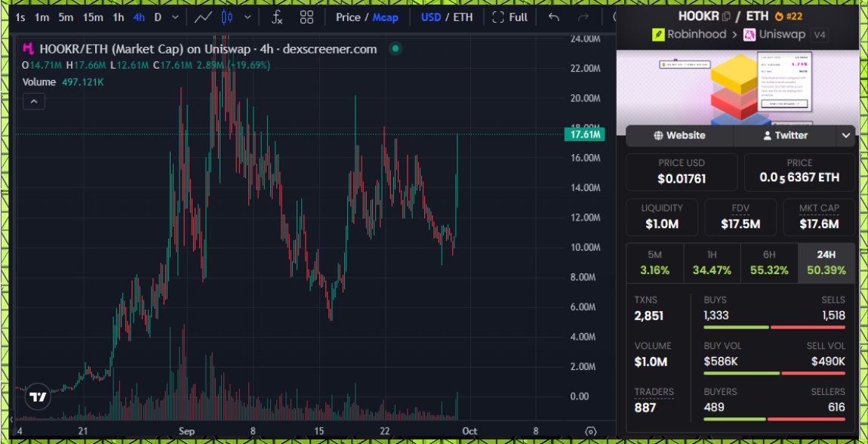Click the Oct date label on time axis
The height and width of the screenshot is (444, 868).
(469, 431)
